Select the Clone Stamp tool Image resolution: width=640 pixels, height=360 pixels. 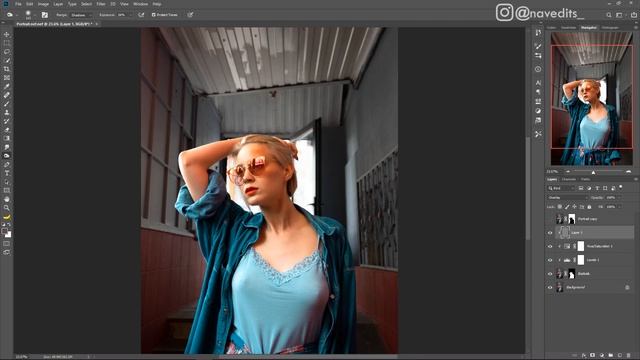click(x=7, y=112)
